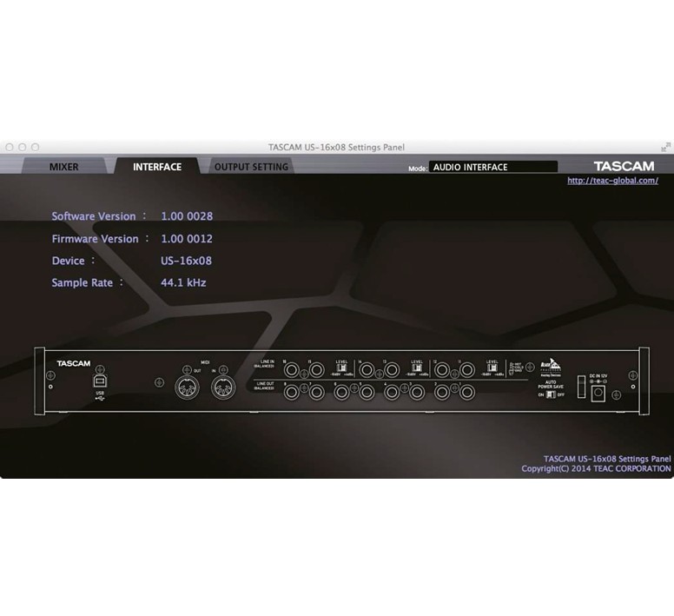Image resolution: width=674 pixels, height=616 pixels.
Task: Click the TASCAM logo in header
Action: [624, 166]
